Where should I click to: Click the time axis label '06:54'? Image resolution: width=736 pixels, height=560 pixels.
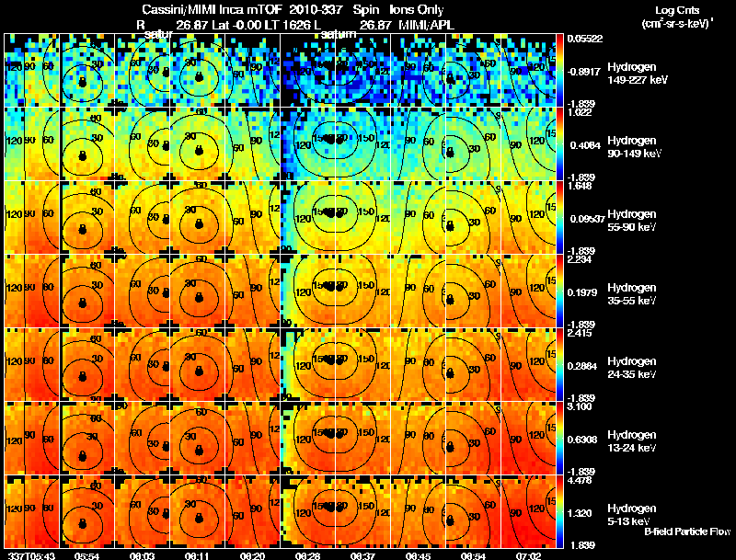point(473,556)
